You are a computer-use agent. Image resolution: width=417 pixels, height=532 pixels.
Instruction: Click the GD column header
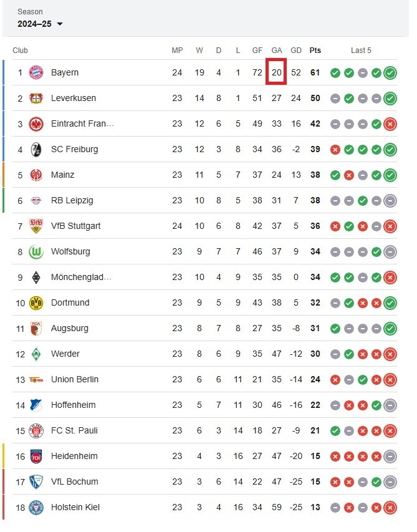click(x=296, y=51)
